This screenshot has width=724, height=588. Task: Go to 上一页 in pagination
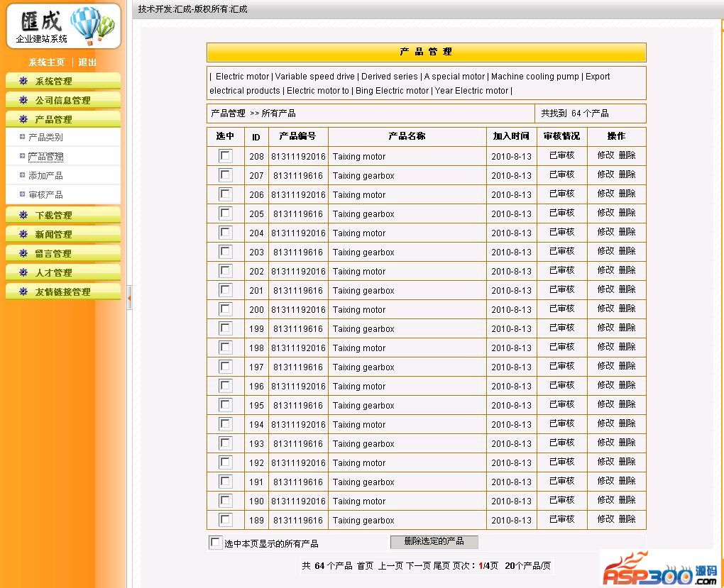point(390,566)
